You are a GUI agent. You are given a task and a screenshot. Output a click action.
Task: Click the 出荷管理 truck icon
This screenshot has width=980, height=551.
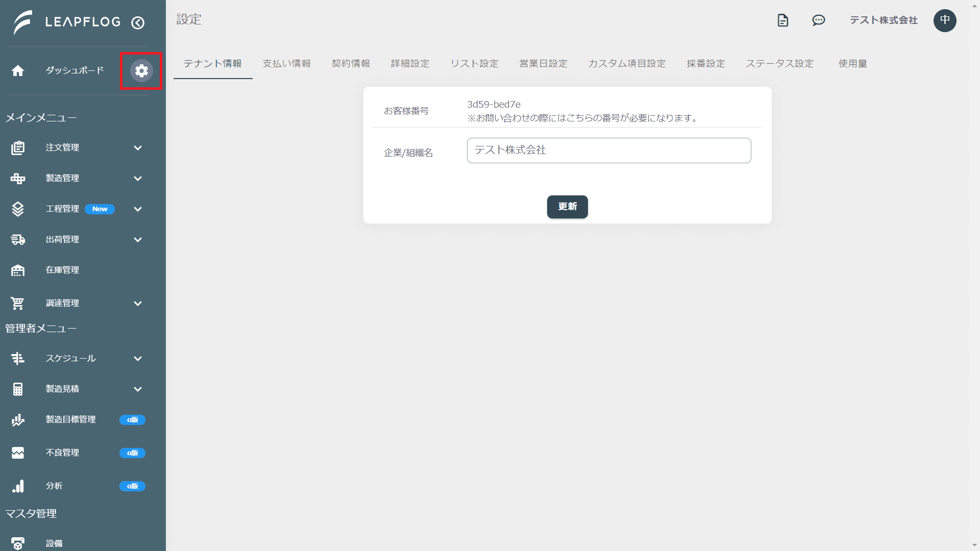[18, 239]
